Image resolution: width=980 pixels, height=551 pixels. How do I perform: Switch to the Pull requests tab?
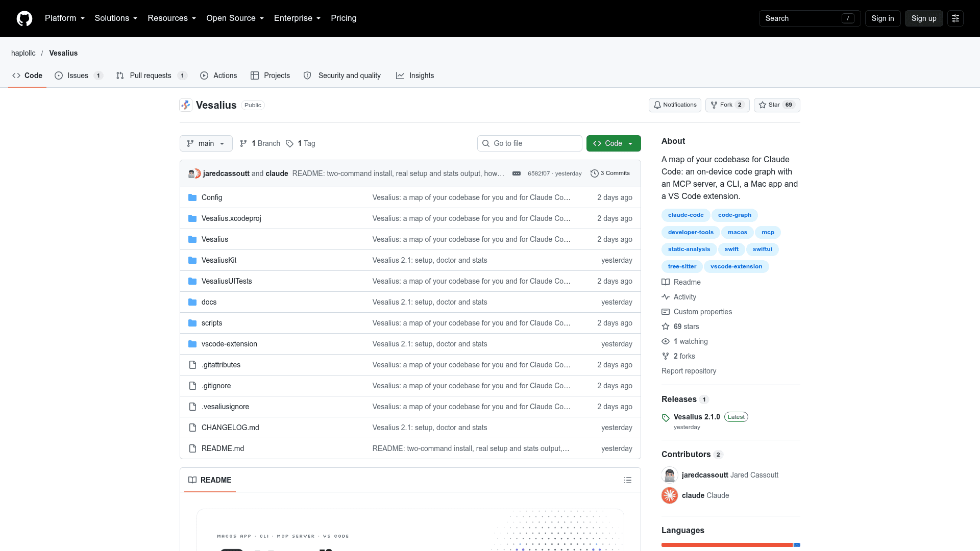(152, 76)
